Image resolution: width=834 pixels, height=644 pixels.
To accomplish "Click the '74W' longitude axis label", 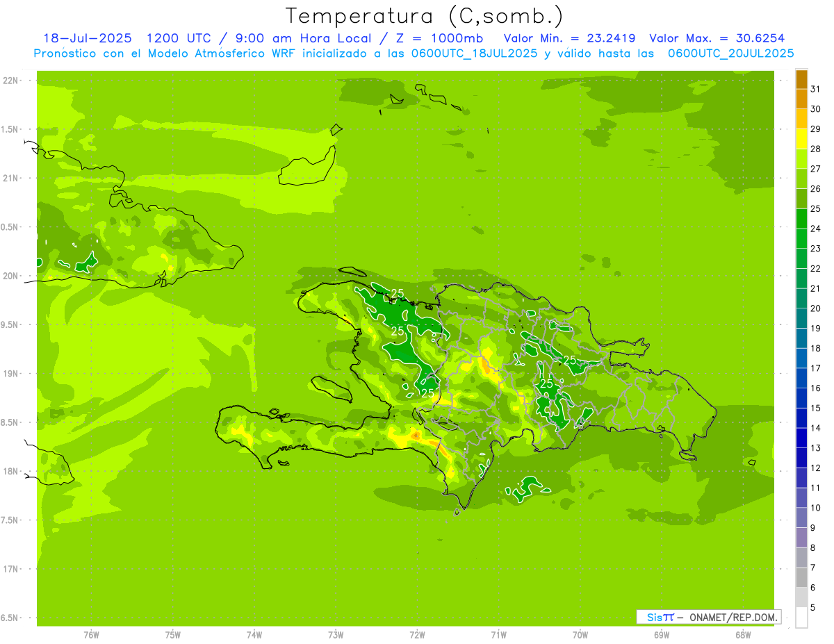I will (254, 635).
